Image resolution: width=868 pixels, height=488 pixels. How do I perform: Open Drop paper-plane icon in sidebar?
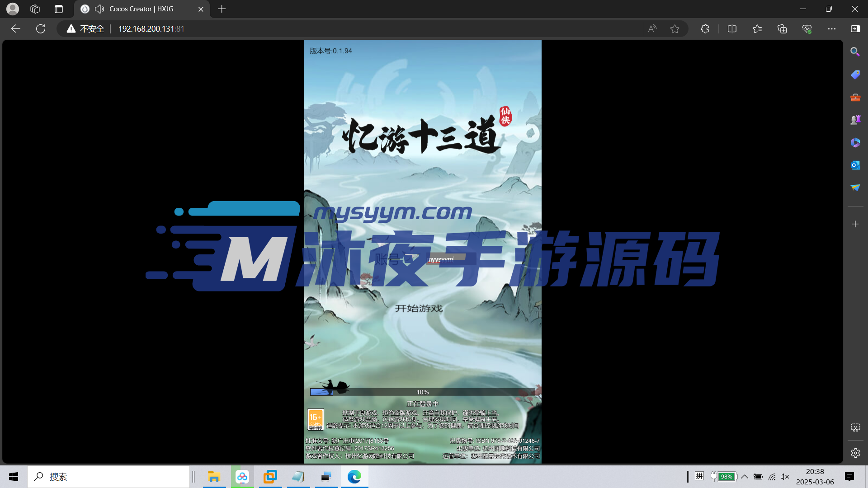click(x=855, y=187)
